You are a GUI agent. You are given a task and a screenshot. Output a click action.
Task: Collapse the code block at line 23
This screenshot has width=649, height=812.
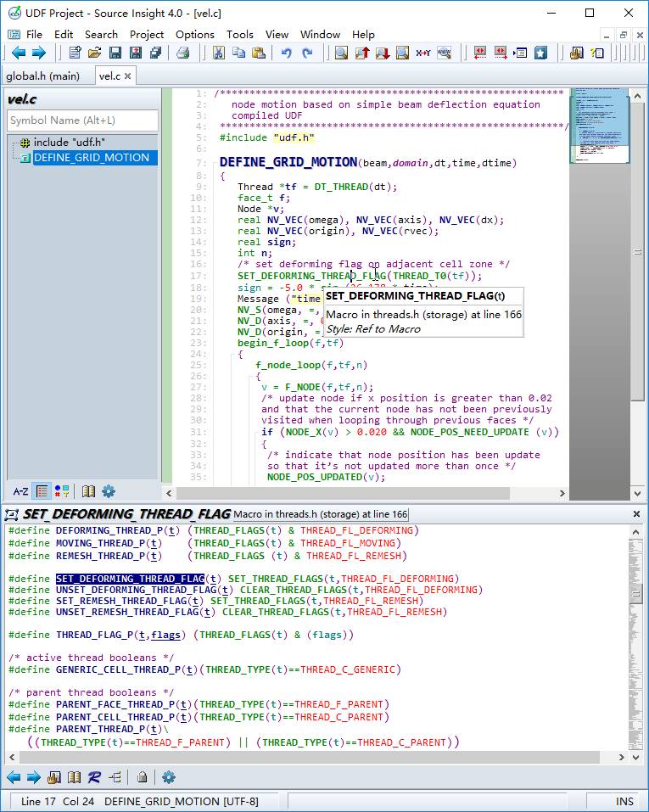click(240, 355)
